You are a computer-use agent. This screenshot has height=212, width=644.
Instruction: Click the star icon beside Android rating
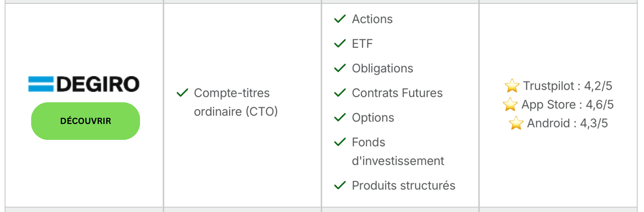click(x=516, y=123)
